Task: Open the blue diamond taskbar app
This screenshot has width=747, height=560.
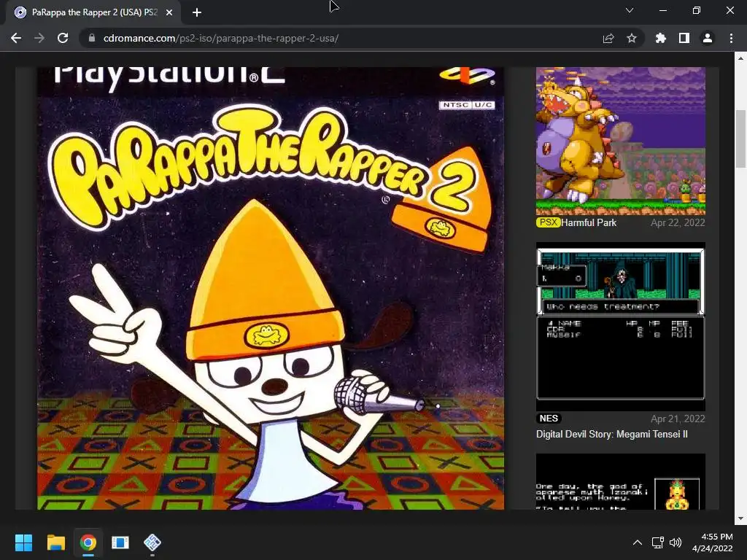Action: [x=152, y=542]
